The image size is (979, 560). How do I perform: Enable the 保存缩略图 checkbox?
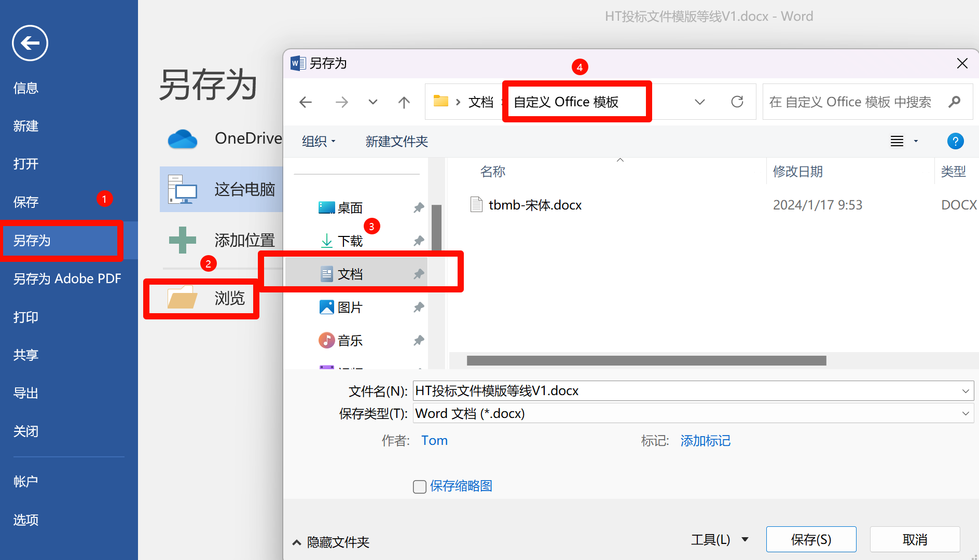pyautogui.click(x=420, y=486)
